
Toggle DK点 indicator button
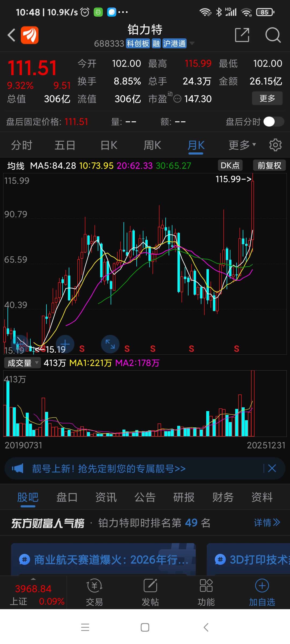(230, 165)
